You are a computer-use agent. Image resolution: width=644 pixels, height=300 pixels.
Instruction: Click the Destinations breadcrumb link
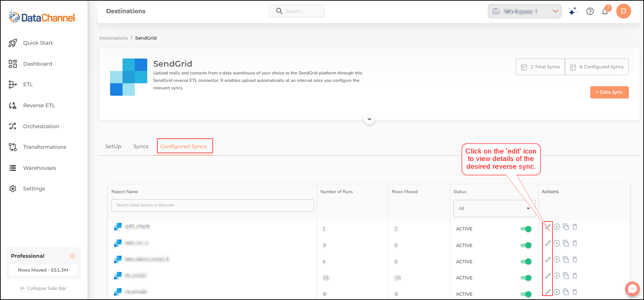point(113,38)
